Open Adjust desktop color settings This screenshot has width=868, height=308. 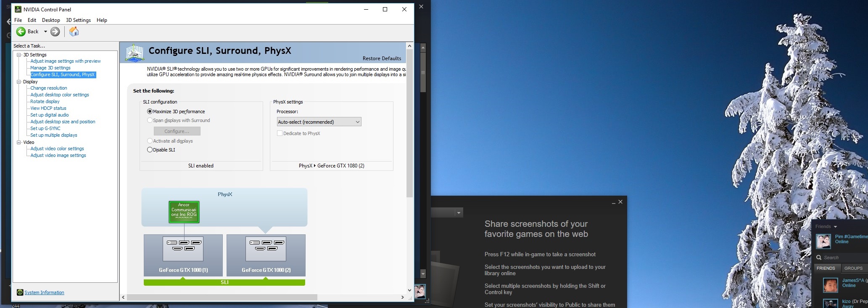click(60, 95)
